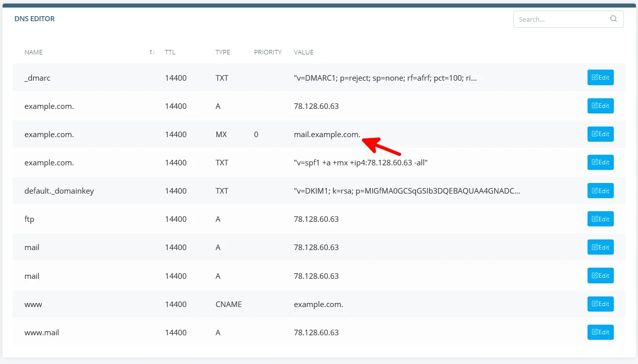The width and height of the screenshot is (638, 364).
Task: Edit the example.com A record
Action: [x=600, y=106]
